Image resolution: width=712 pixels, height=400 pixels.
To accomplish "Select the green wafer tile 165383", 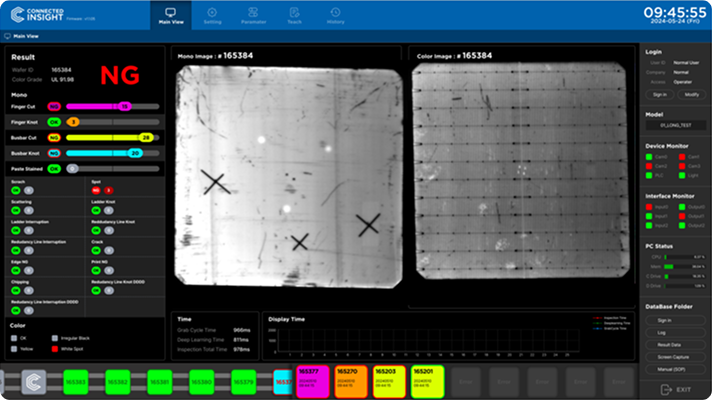I will (x=76, y=382).
